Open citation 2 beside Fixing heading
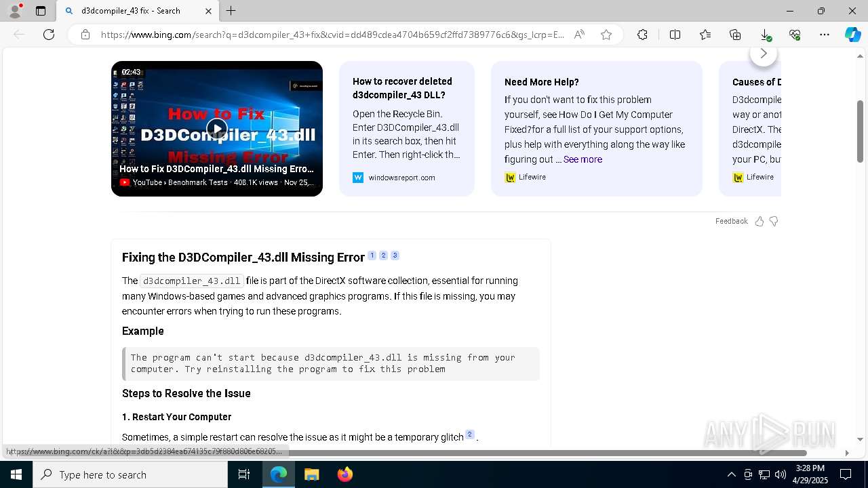The width and height of the screenshot is (868, 488). click(x=383, y=256)
